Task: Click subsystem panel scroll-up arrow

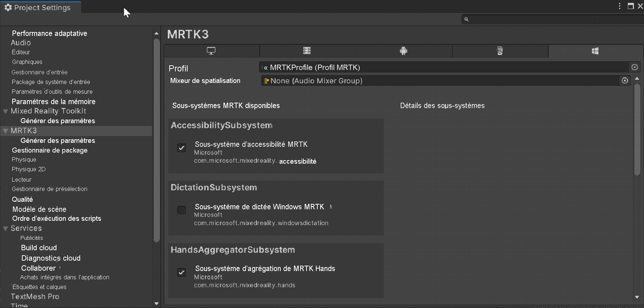Action: coord(637,79)
